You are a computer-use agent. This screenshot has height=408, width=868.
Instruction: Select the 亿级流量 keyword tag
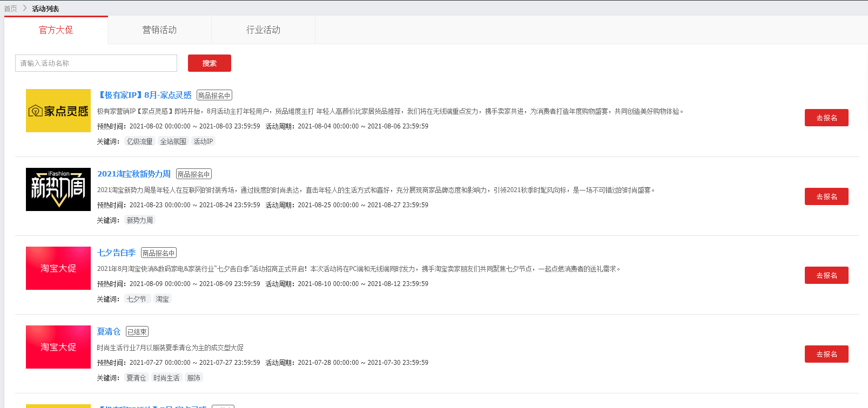(140, 141)
